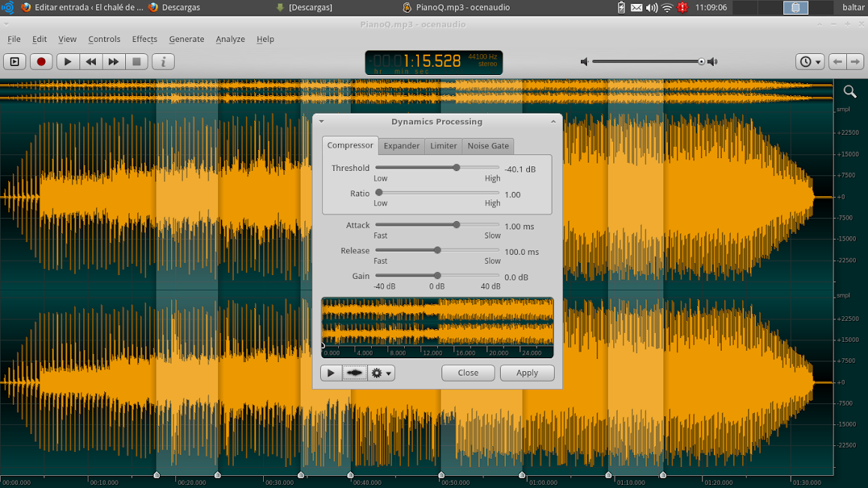This screenshot has height=488, width=868.
Task: Click the Apply button
Action: point(527,373)
